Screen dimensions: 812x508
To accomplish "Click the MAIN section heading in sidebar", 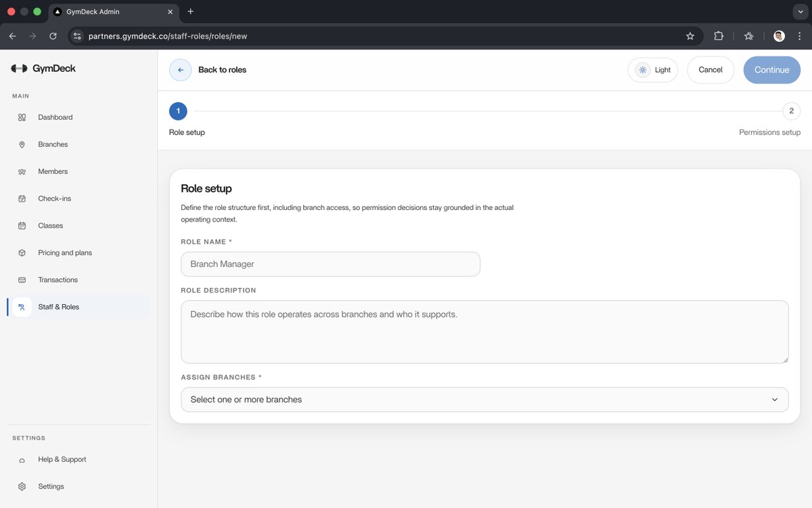I will pos(21,96).
